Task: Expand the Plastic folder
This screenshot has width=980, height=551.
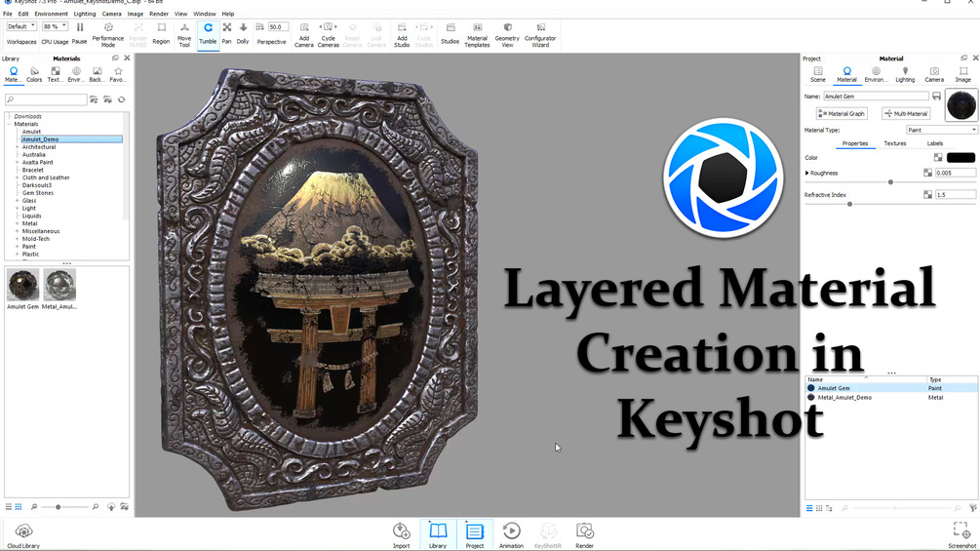Action: (x=17, y=255)
